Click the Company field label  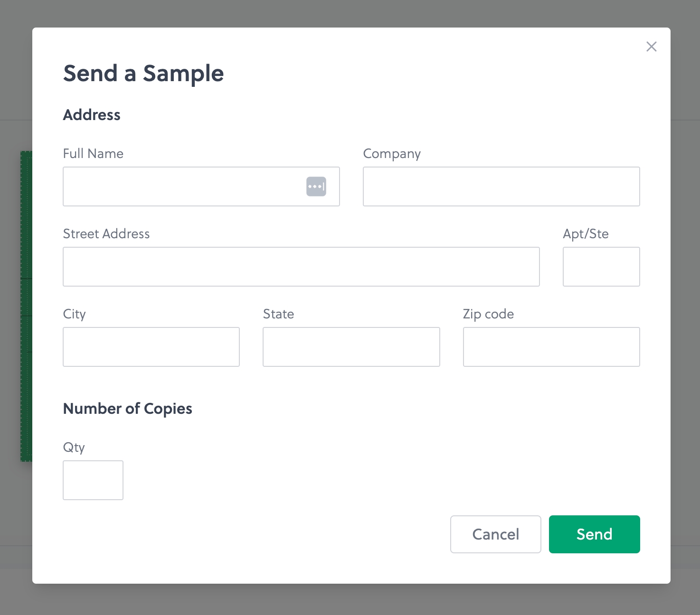point(392,154)
